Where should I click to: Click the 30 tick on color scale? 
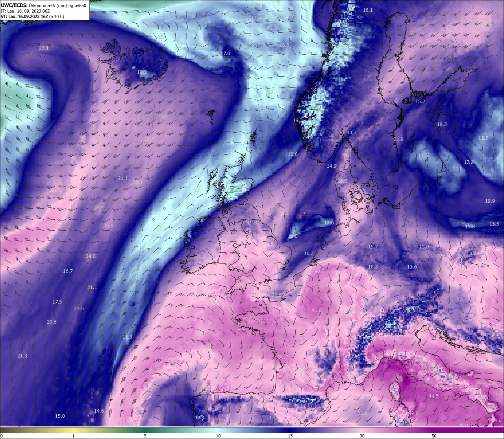[x=362, y=436]
